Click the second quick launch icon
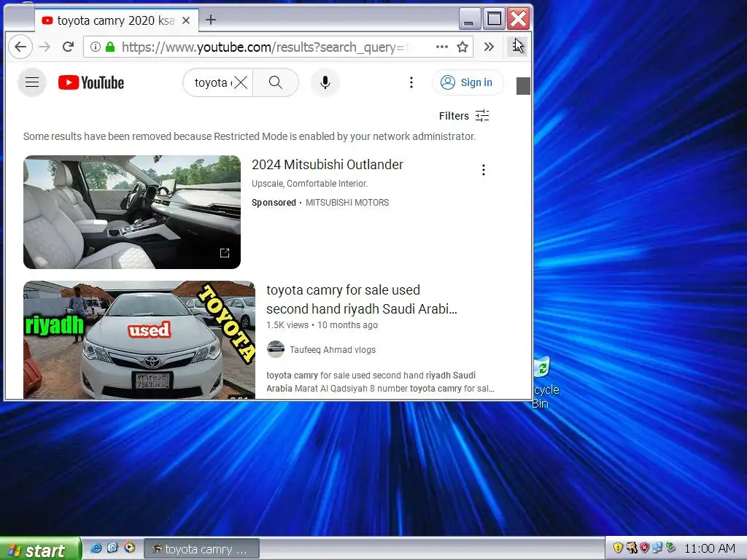The height and width of the screenshot is (560, 747). coord(112,548)
